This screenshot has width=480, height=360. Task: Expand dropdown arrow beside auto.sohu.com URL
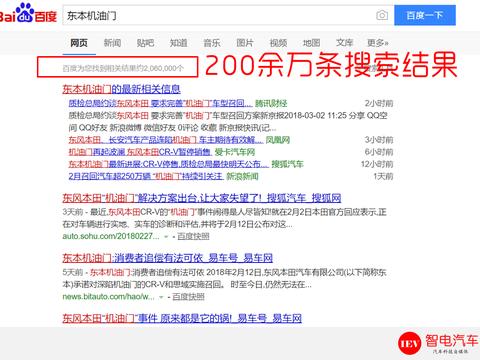pyautogui.click(x=166, y=237)
